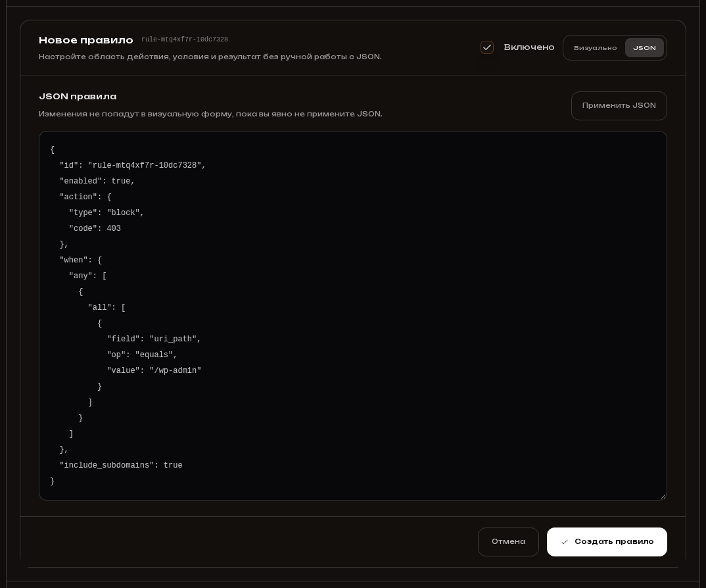Click the Новое правило heading
Image resolution: width=706 pixels, height=588 pixels.
tap(86, 40)
